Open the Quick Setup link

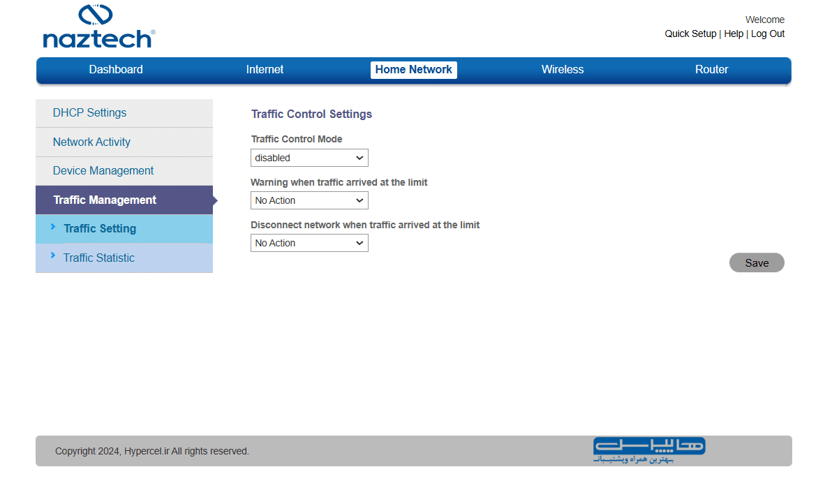(690, 34)
